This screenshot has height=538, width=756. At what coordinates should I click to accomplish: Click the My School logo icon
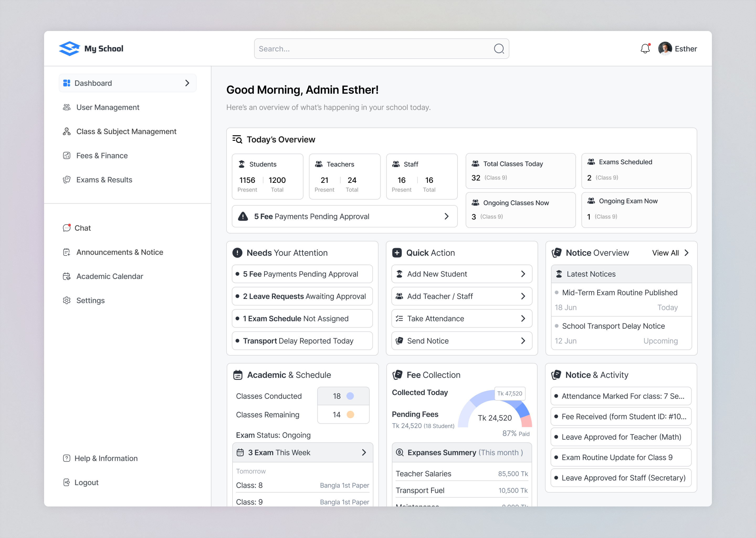[x=69, y=49]
